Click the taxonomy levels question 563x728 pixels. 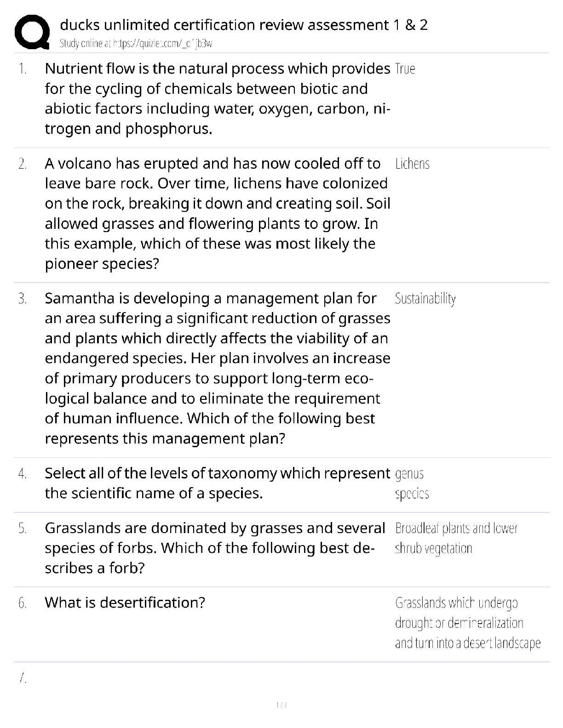[x=217, y=483]
